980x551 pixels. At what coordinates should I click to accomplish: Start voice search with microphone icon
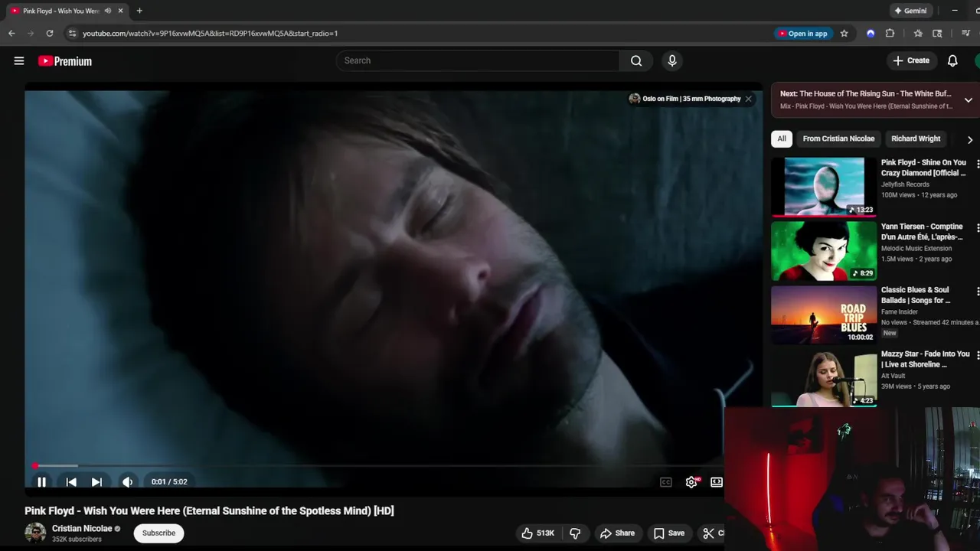[x=672, y=60]
